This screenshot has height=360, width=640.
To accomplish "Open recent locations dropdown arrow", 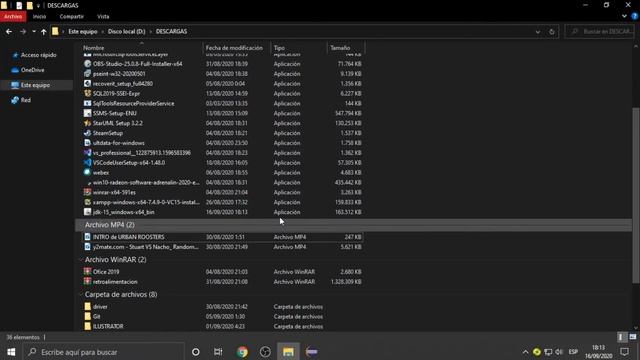I will [34, 31].
